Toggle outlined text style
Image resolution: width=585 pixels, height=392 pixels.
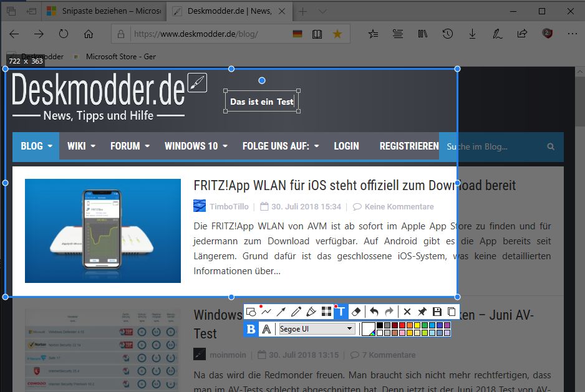coord(266,329)
